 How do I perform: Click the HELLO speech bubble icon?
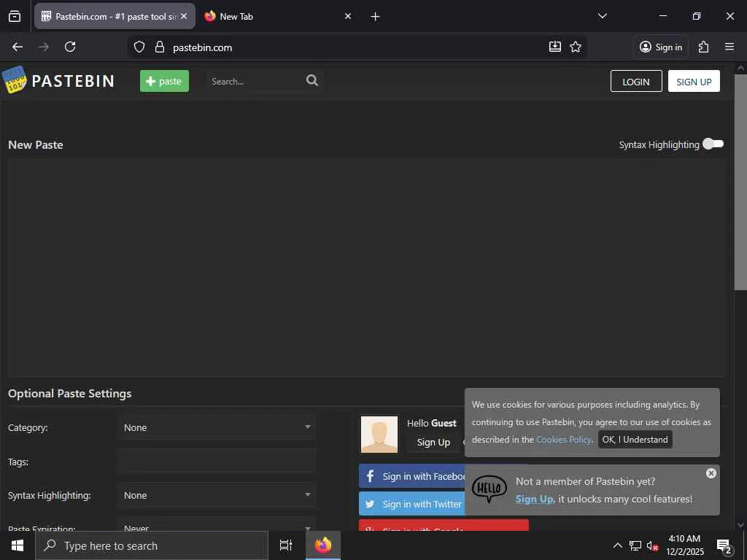(x=489, y=489)
